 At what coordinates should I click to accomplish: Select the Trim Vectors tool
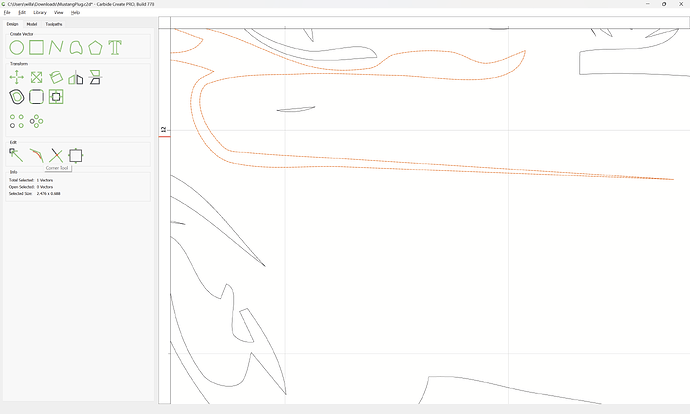(56, 155)
